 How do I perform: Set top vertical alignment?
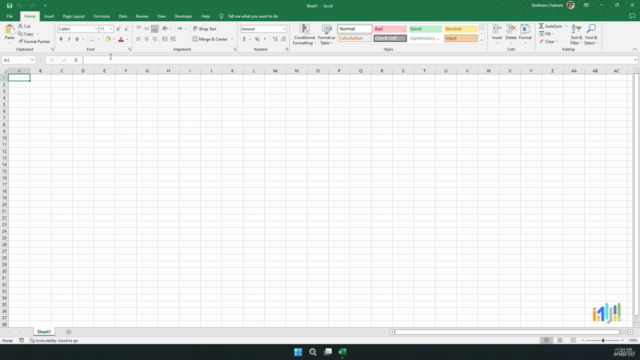(138, 29)
